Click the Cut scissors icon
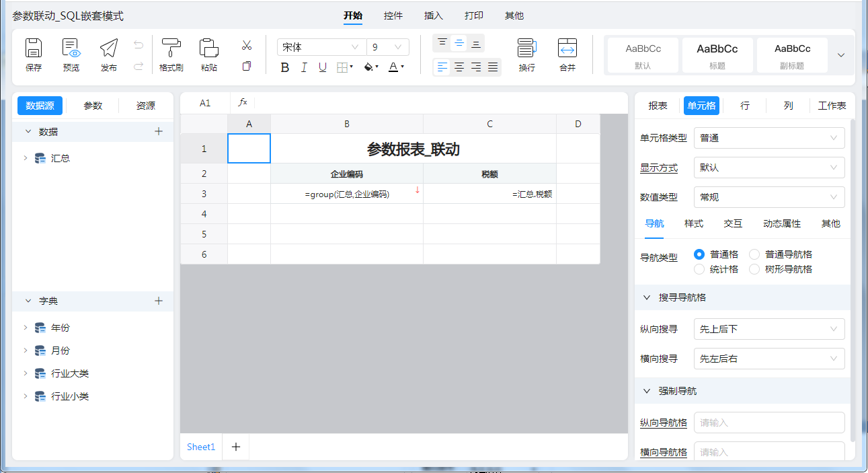This screenshot has height=473, width=868. (247, 46)
